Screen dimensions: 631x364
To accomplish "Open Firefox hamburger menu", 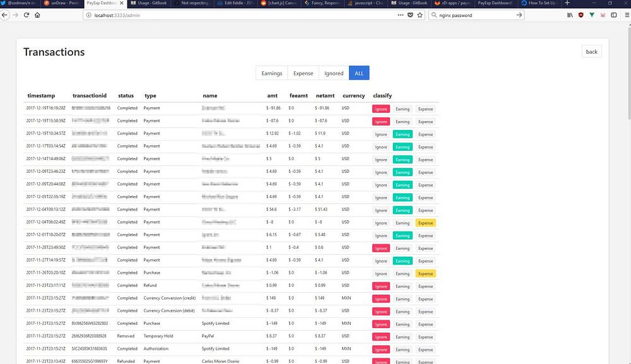I will coord(627,15).
